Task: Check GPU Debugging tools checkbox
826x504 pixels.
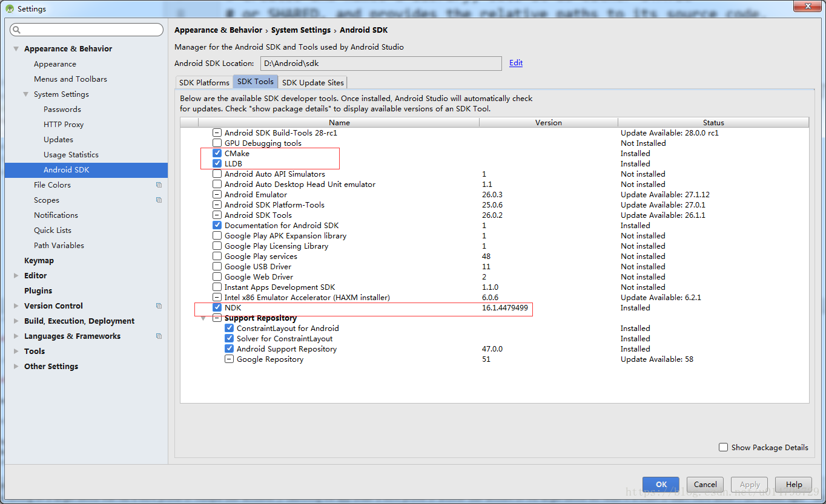Action: coord(217,143)
